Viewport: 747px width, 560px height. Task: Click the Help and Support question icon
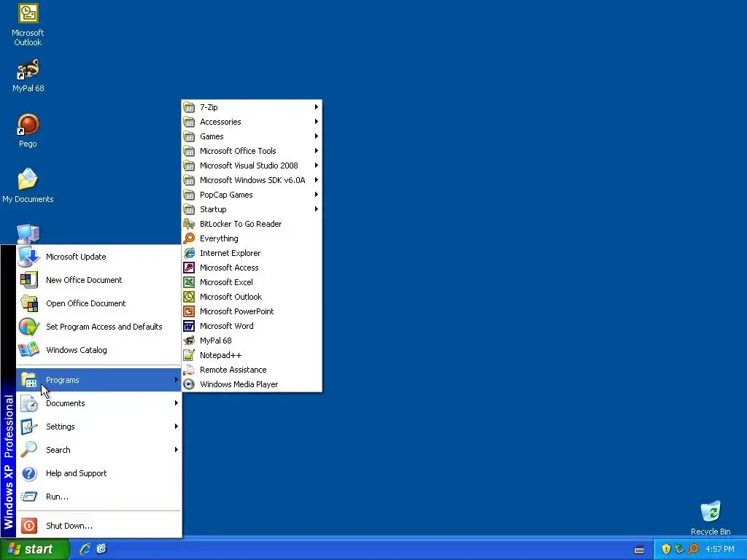(28, 473)
